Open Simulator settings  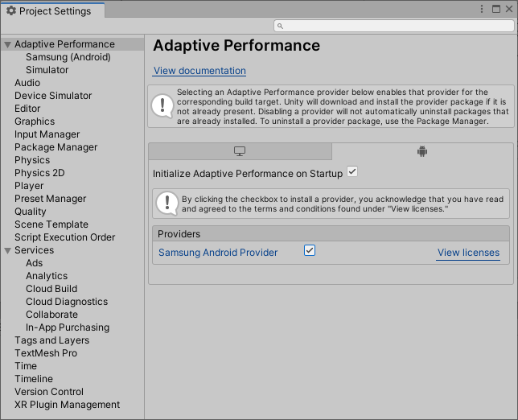coord(47,70)
